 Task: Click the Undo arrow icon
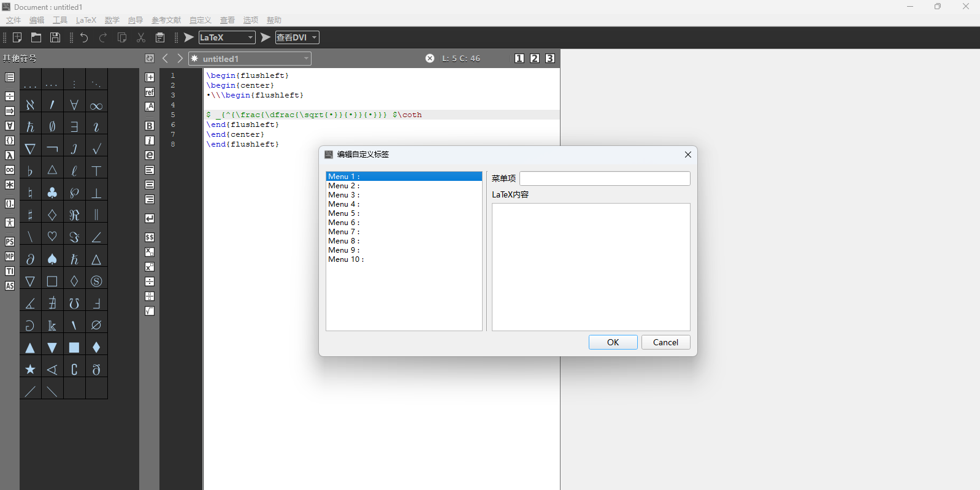[x=84, y=37]
